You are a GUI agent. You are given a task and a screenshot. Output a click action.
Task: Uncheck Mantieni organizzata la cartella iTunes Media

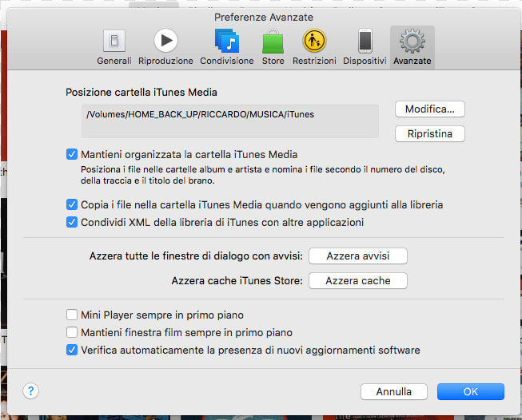(x=72, y=154)
